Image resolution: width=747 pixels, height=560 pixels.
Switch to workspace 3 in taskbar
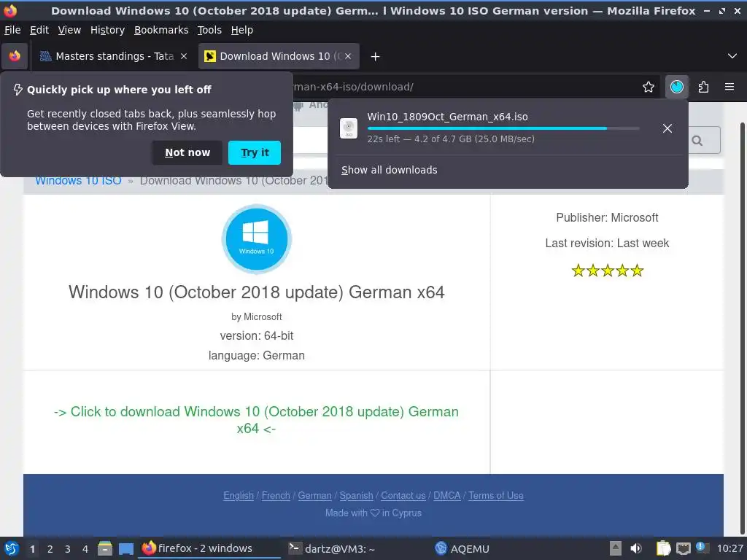68,549
